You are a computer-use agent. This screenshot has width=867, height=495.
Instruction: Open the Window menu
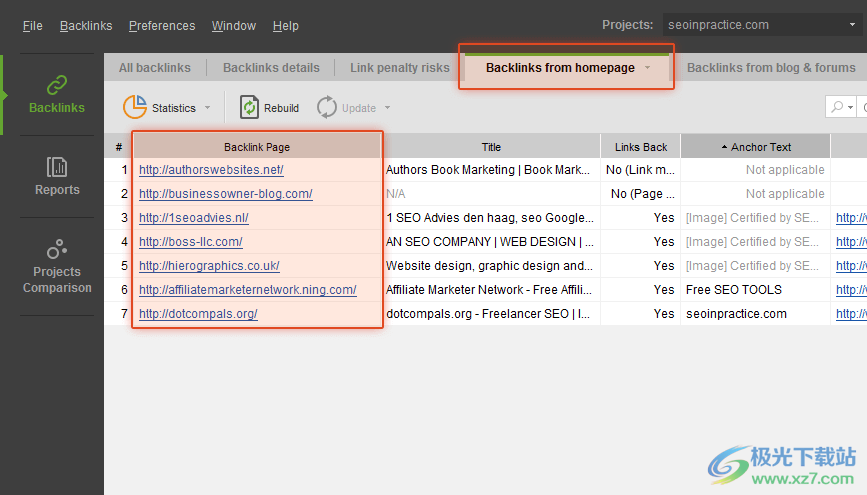click(233, 25)
